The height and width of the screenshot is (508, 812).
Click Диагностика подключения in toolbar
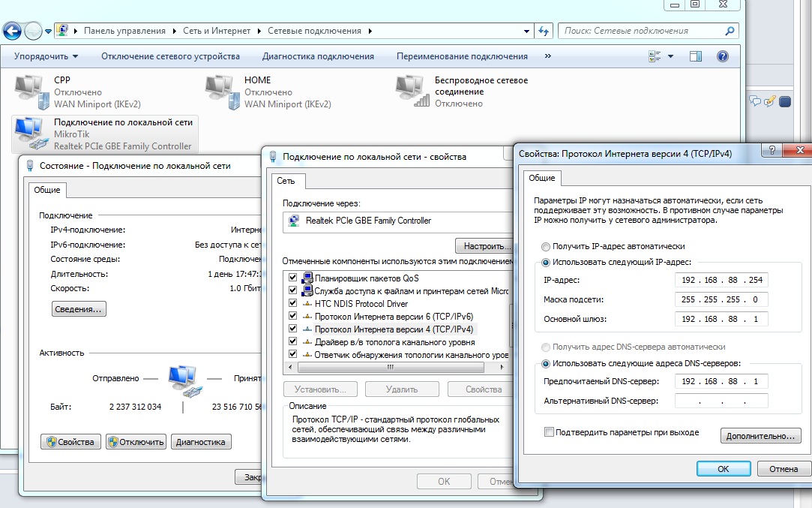pyautogui.click(x=318, y=56)
